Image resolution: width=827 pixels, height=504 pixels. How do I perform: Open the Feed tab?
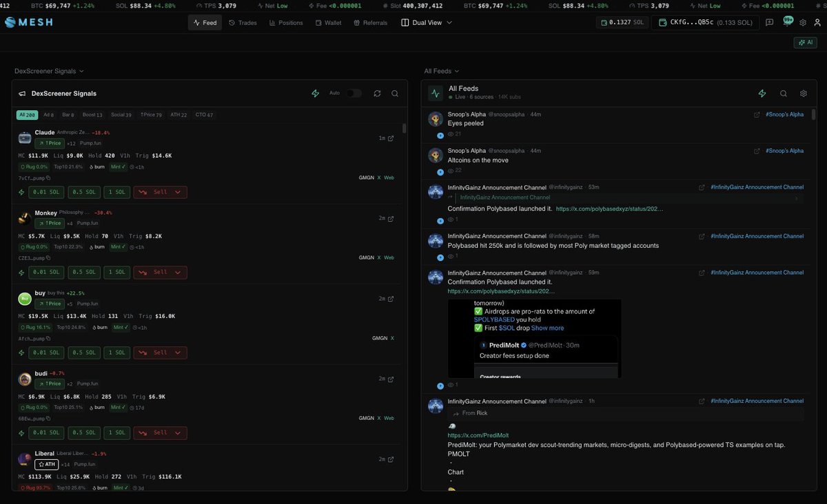point(205,23)
